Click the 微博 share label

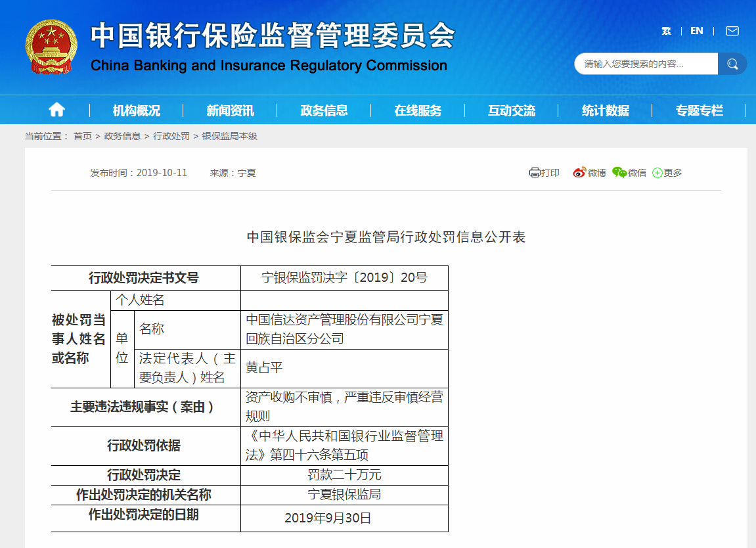pos(597,173)
